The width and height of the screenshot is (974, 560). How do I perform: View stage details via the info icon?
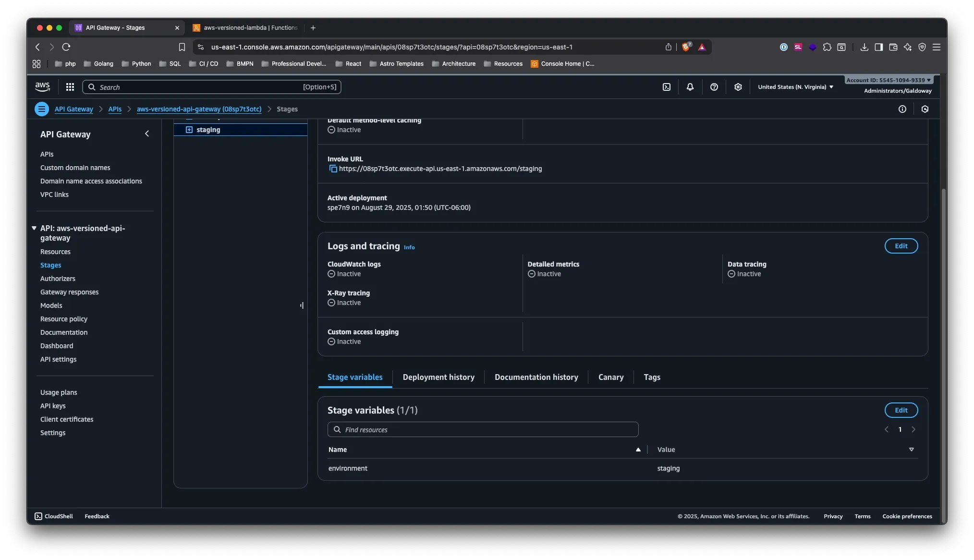(x=902, y=109)
